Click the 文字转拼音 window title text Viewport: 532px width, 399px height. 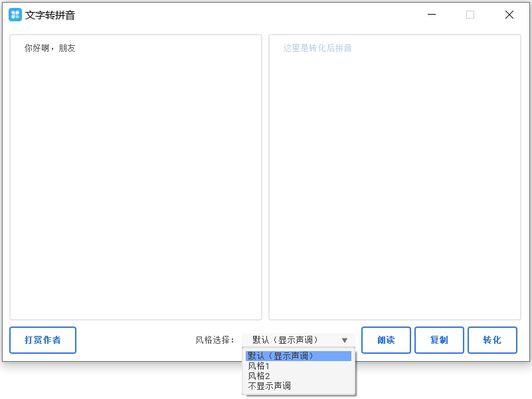(50, 15)
